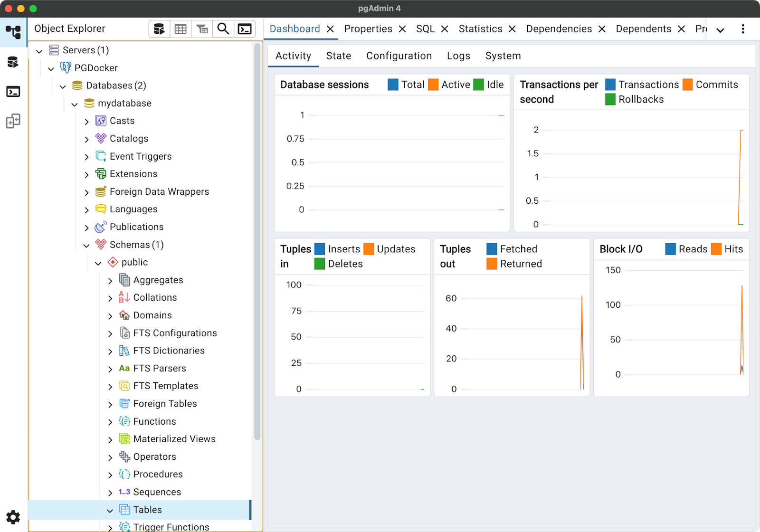
Task: Click the Catalogs node icon
Action: point(101,138)
